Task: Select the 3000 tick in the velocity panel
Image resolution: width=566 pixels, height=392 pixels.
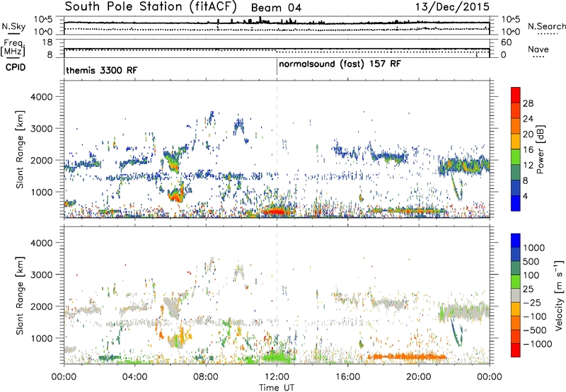Action: pos(41,275)
